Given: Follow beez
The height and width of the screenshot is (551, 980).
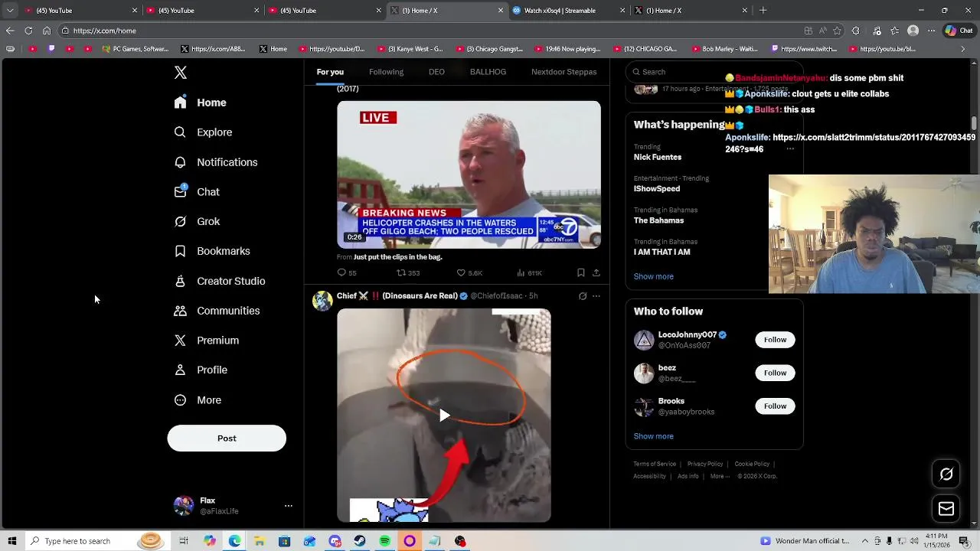Looking at the screenshot, I should (775, 373).
